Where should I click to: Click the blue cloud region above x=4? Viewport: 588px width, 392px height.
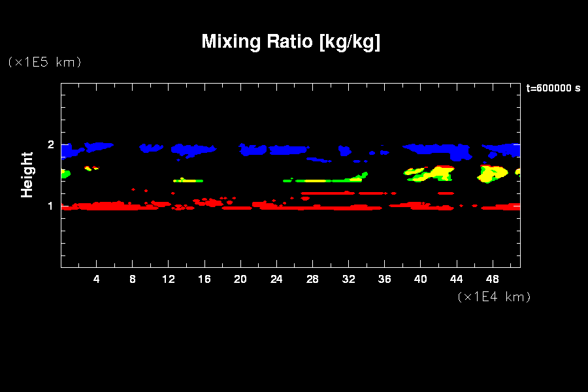pos(97,147)
